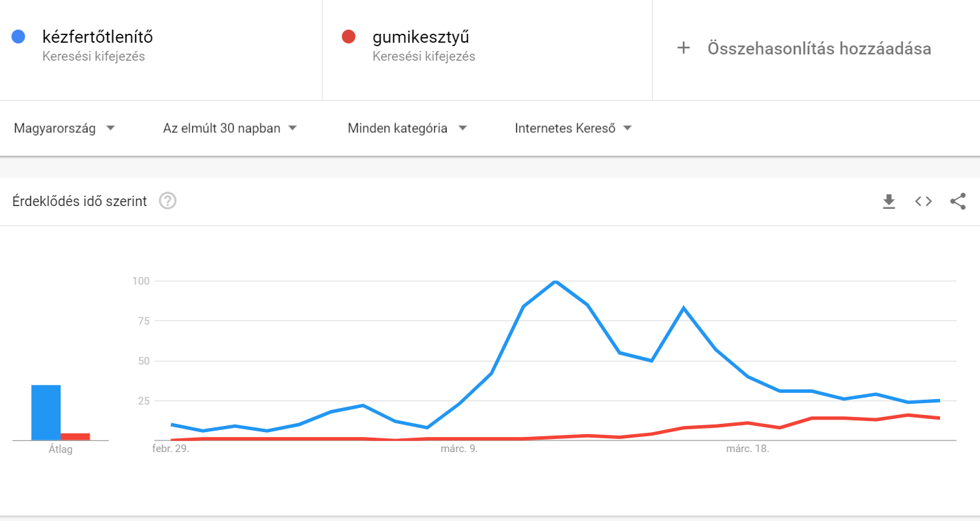Open the embed code icon
The width and height of the screenshot is (980, 521).
(923, 201)
